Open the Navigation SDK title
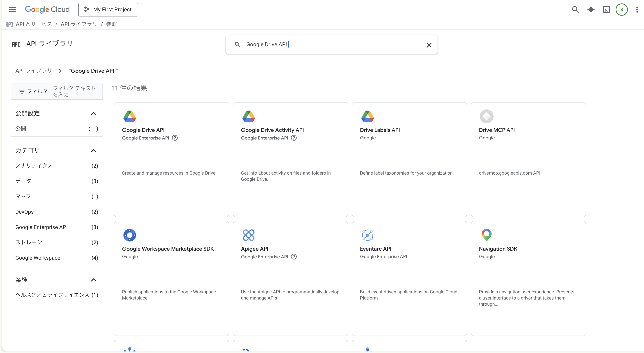Image resolution: width=644 pixels, height=353 pixels. pos(498,249)
